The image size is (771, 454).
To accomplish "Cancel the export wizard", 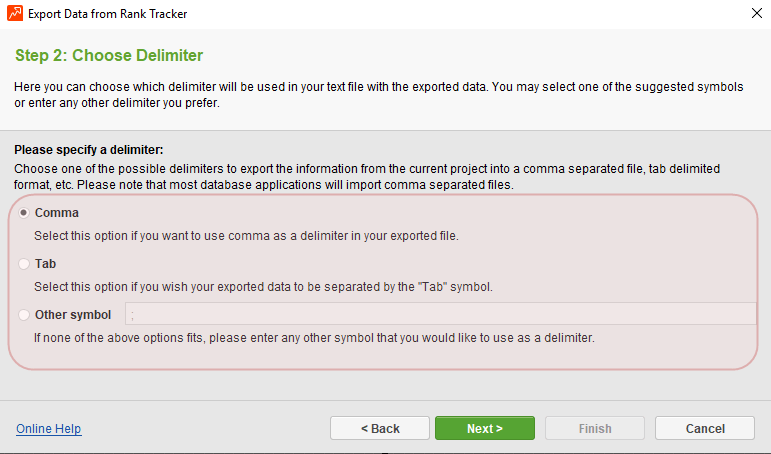I will click(x=705, y=428).
